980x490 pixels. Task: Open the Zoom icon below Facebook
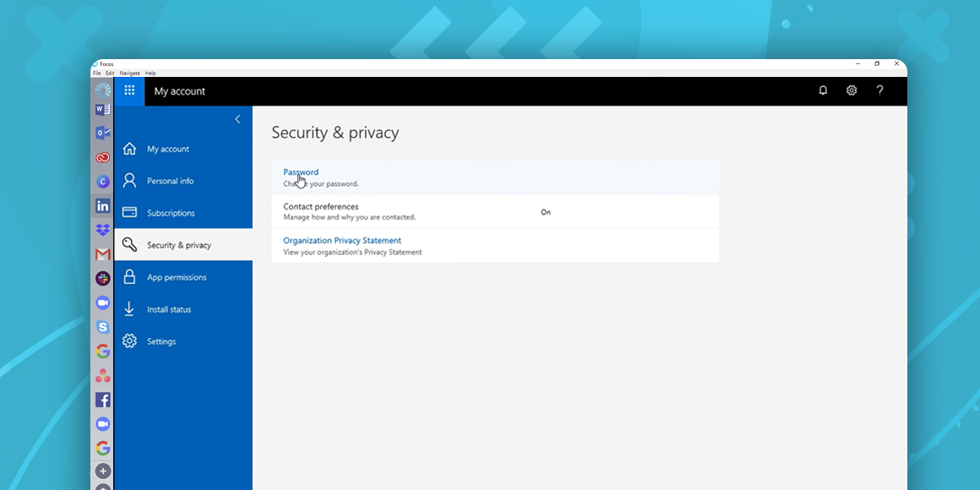(102, 424)
